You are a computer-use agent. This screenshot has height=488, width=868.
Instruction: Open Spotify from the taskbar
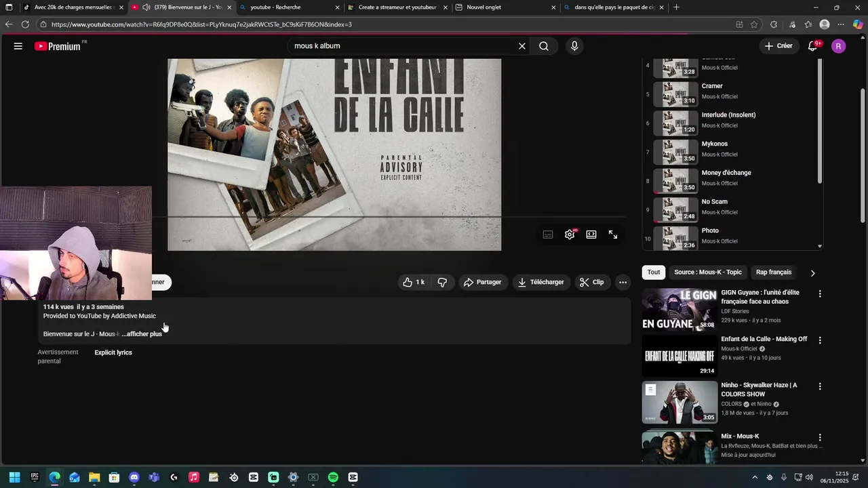pos(333,477)
